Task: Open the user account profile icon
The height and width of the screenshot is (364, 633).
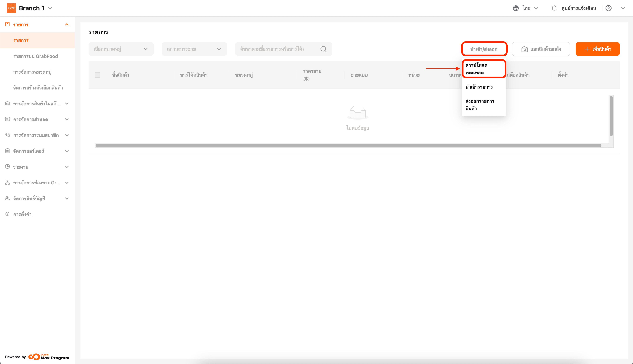Action: click(608, 8)
